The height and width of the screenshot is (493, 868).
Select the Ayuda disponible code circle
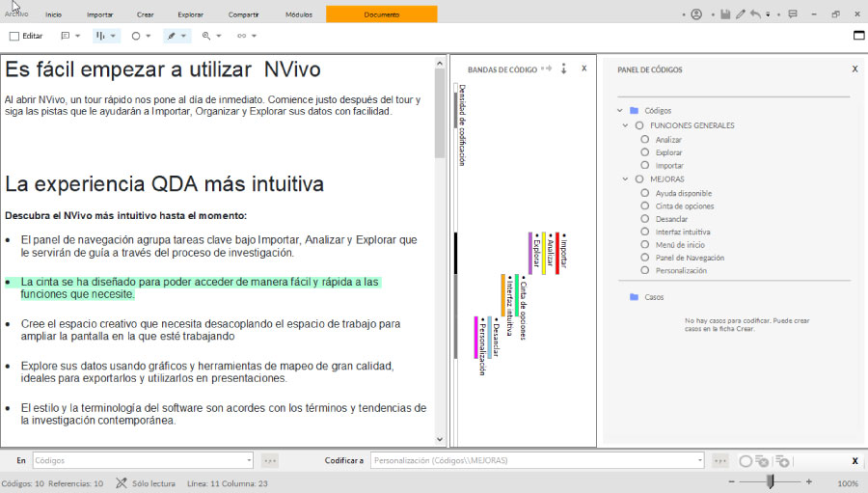[645, 193]
